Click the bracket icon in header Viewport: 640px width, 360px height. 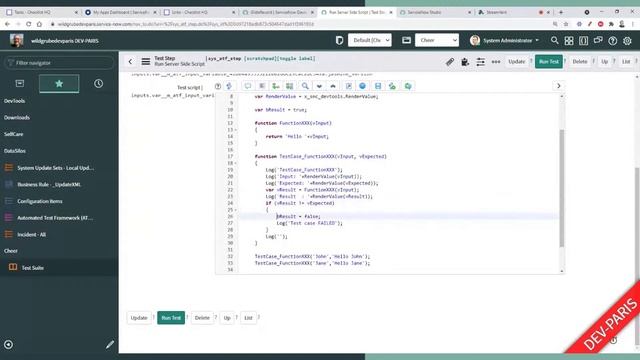[x=583, y=40]
